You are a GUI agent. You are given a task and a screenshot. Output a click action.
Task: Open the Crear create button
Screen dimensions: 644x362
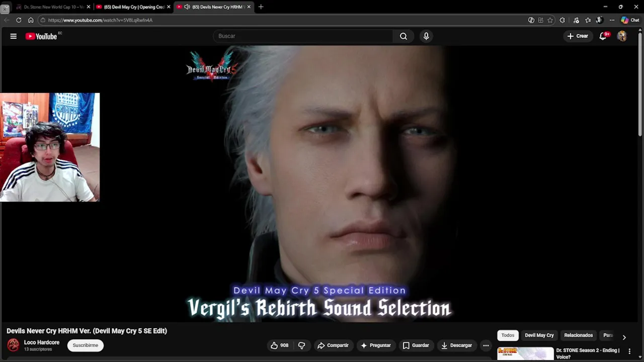click(578, 36)
